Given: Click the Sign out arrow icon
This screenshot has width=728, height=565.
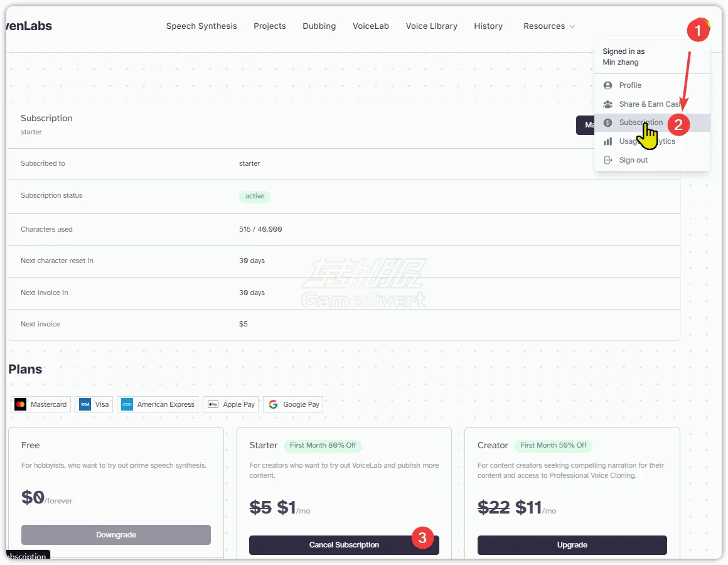Looking at the screenshot, I should [608, 160].
